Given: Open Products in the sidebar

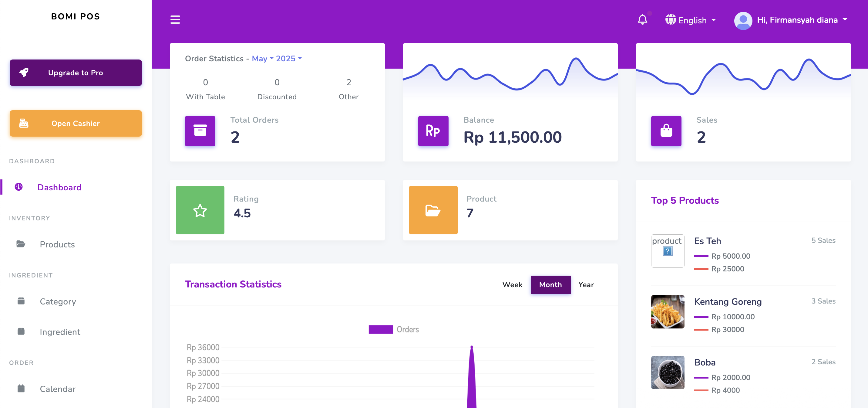Looking at the screenshot, I should (x=57, y=244).
